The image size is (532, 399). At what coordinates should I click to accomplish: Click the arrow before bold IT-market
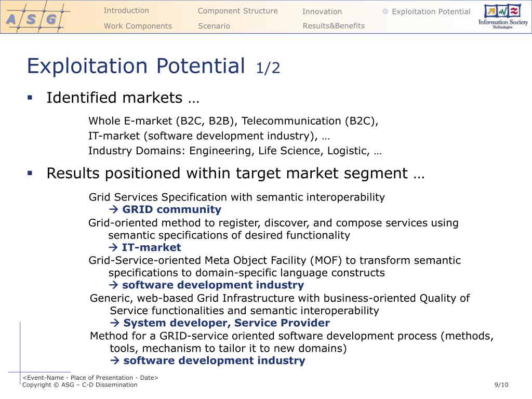(x=113, y=247)
